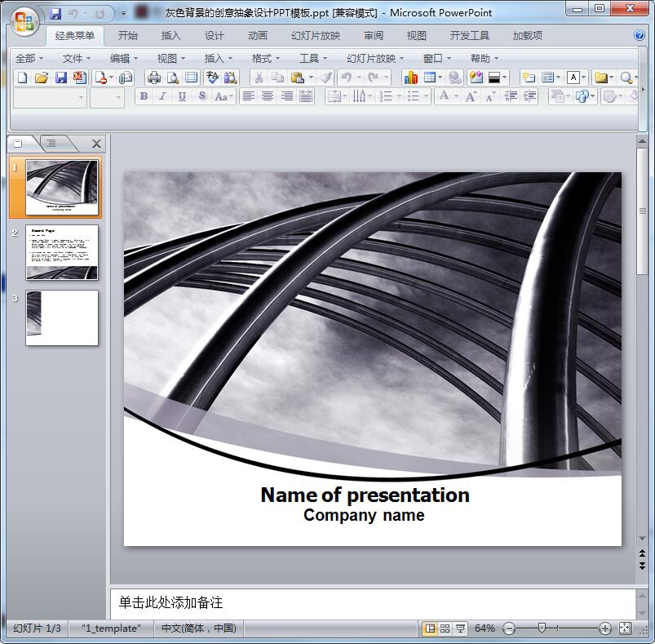Switch to the 开始 ribbon tab
Screen dimensions: 655x644
coord(128,36)
